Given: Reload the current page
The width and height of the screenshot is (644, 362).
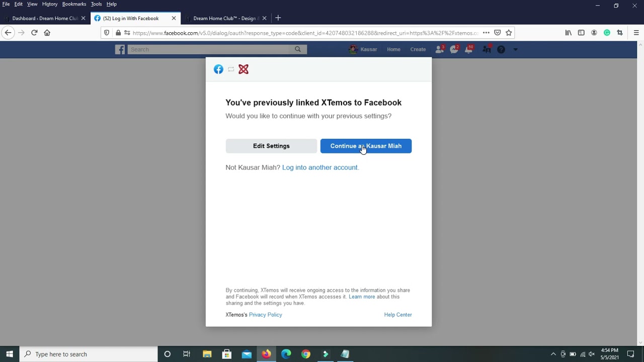Looking at the screenshot, I should point(34,33).
